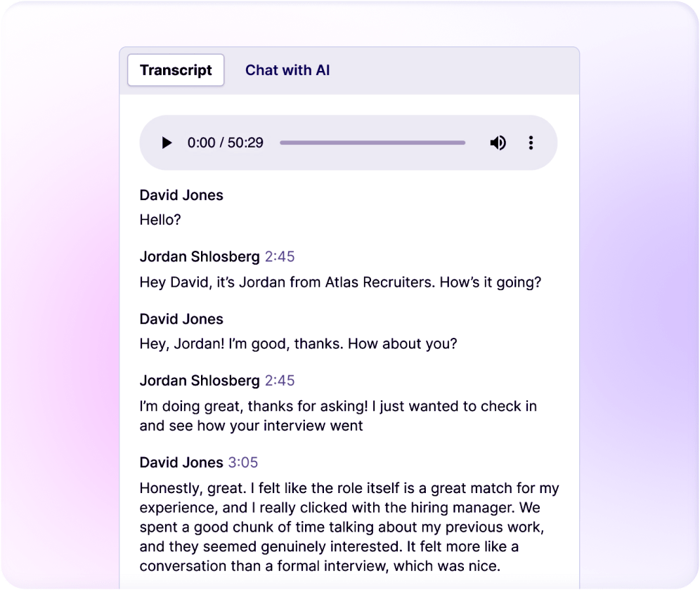The width and height of the screenshot is (700, 590).
Task: Click the "Honestly, great" transcript paragraph
Action: [349, 527]
